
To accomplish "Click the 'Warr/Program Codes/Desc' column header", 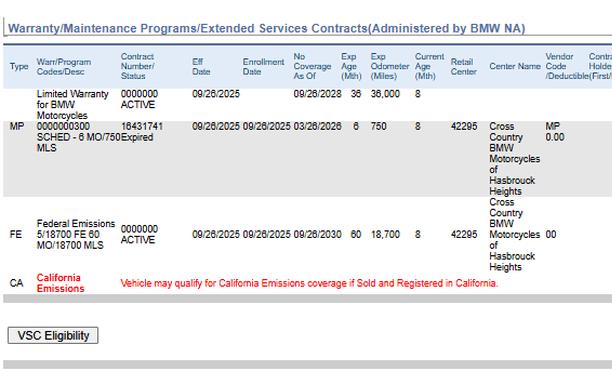I will (x=64, y=67).
